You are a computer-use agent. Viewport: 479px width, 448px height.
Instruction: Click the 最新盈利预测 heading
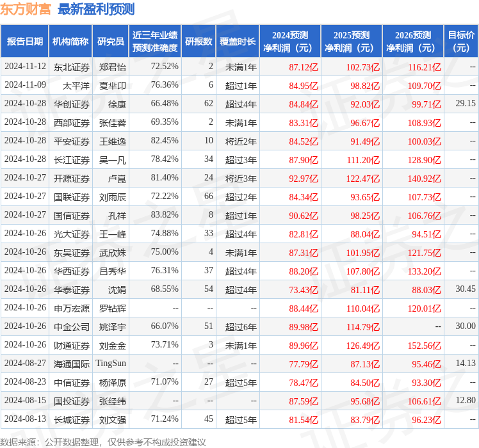96,9
